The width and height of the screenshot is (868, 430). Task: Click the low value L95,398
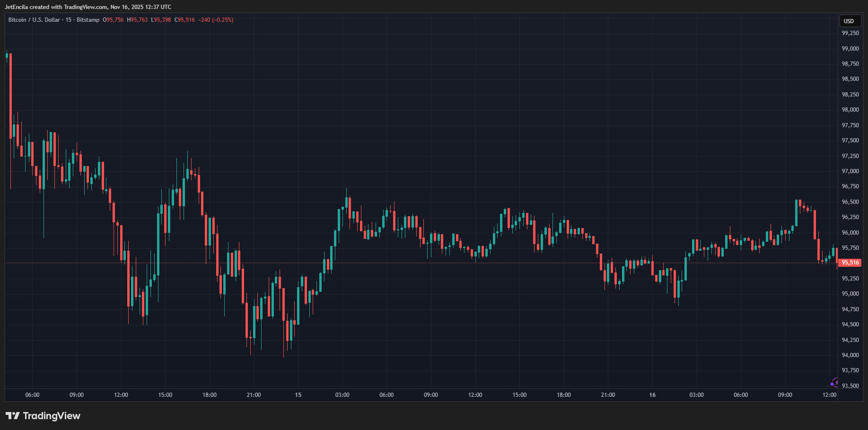(x=161, y=20)
